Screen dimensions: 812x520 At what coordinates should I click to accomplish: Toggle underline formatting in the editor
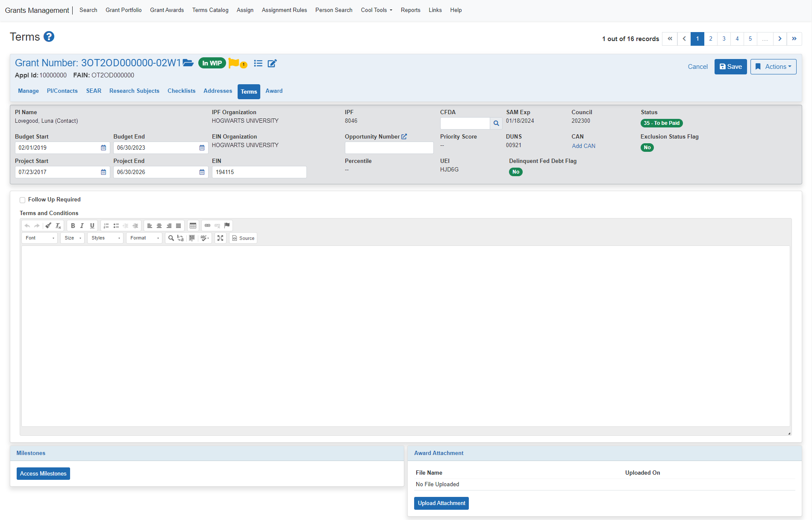(92, 225)
